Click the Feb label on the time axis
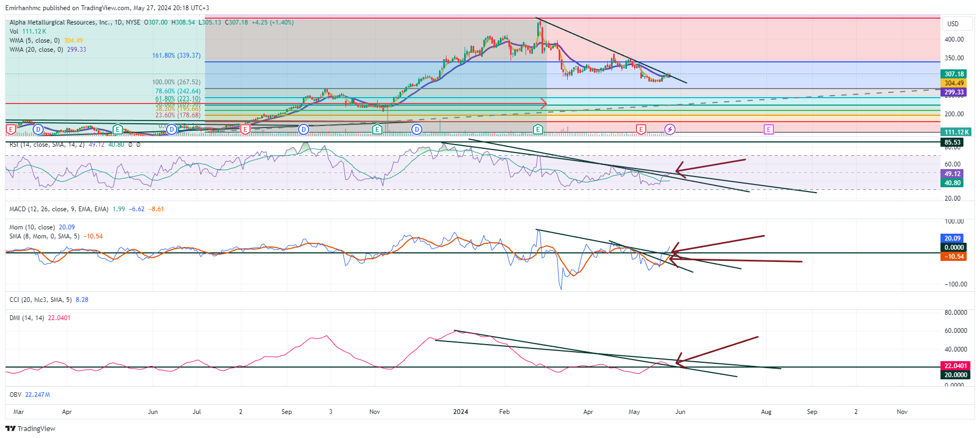Viewport: 980px width, 438px height. 504,412
